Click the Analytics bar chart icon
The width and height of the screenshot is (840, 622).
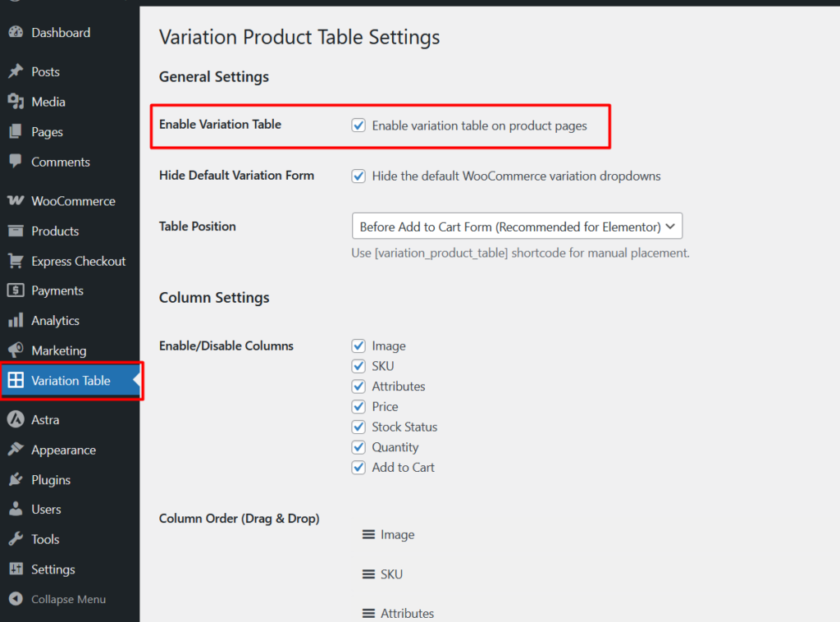point(15,321)
